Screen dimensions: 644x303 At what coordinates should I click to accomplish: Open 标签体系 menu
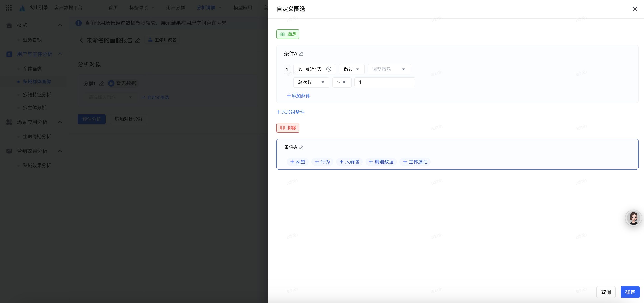pos(142,8)
